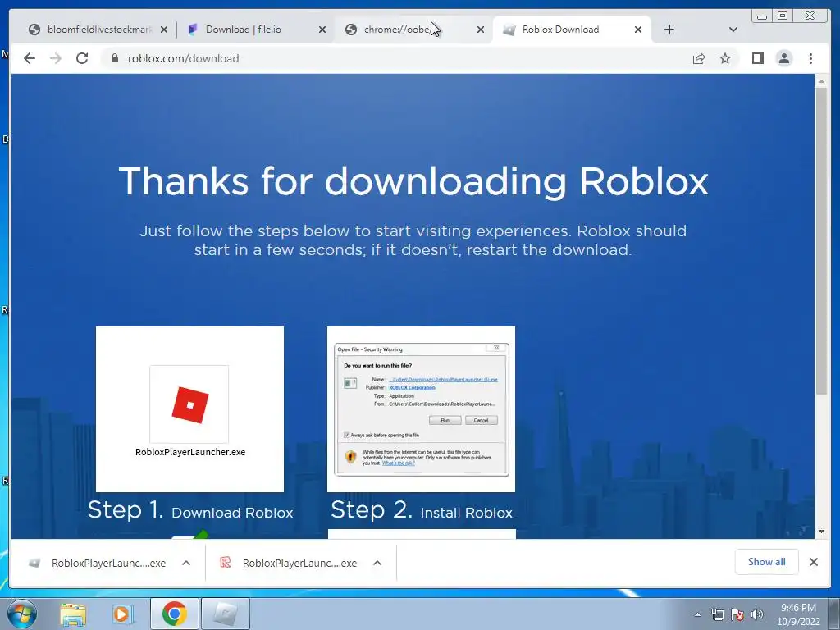840x630 pixels.
Task: Close the Roblox Download tab
Action: tap(638, 30)
